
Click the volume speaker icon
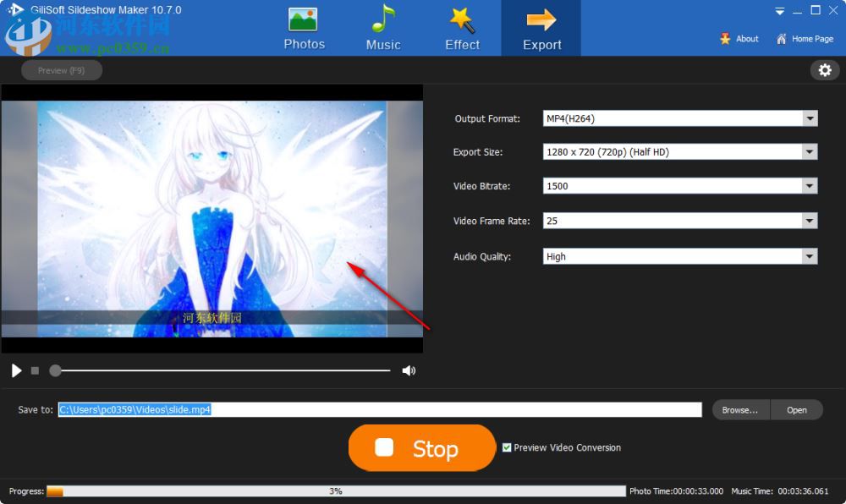[409, 370]
